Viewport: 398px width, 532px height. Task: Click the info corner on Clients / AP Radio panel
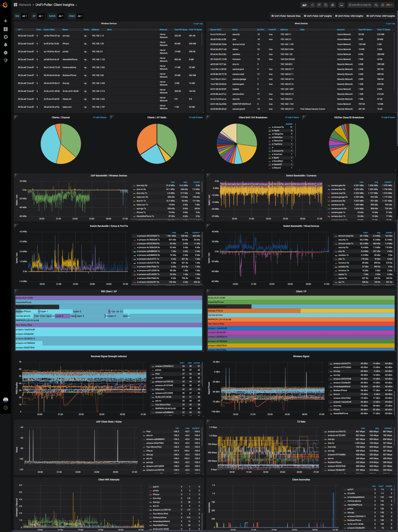[x=111, y=116]
